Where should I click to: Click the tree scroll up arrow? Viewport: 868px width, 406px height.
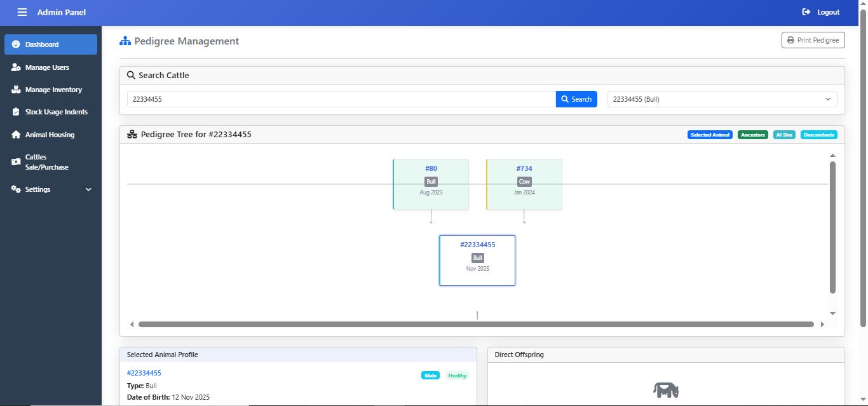832,156
